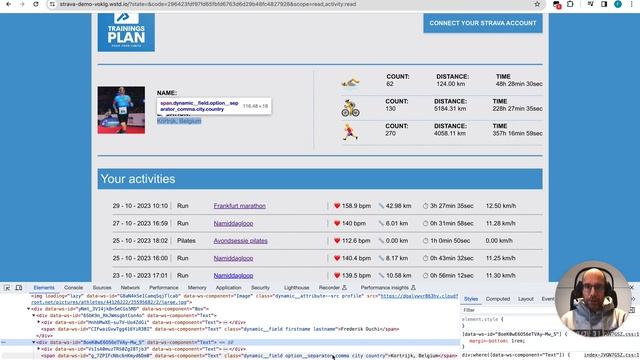Open Namiddagloop link from 27-10-2023
This screenshot has width=640, height=360.
(x=233, y=224)
